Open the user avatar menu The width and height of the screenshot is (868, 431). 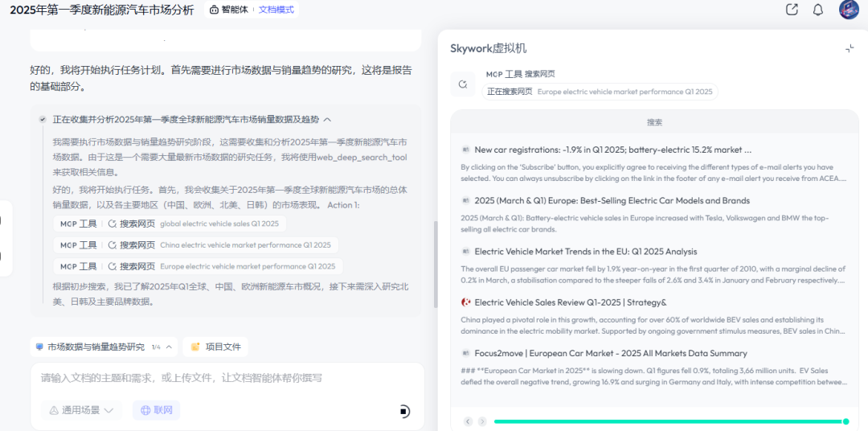coord(849,10)
